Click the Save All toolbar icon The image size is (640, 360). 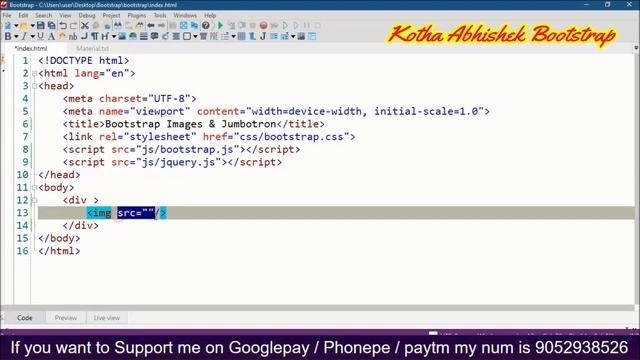click(x=51, y=25)
